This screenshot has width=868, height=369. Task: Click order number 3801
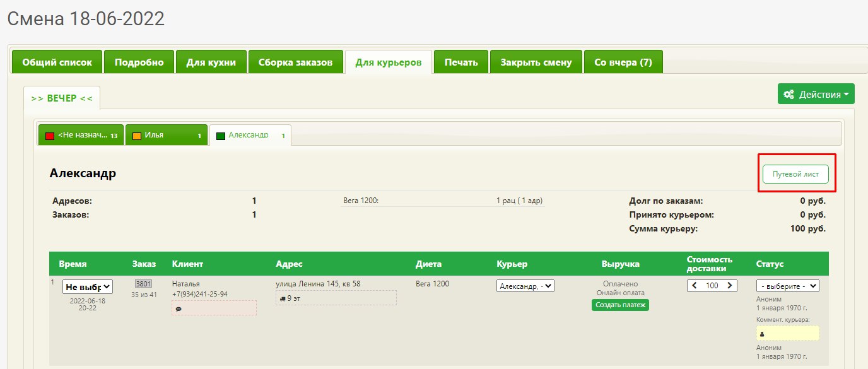tap(144, 284)
